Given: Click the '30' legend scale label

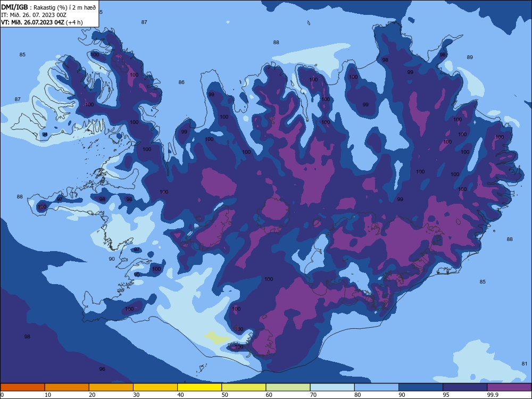Looking at the screenshot, I should point(136,395).
